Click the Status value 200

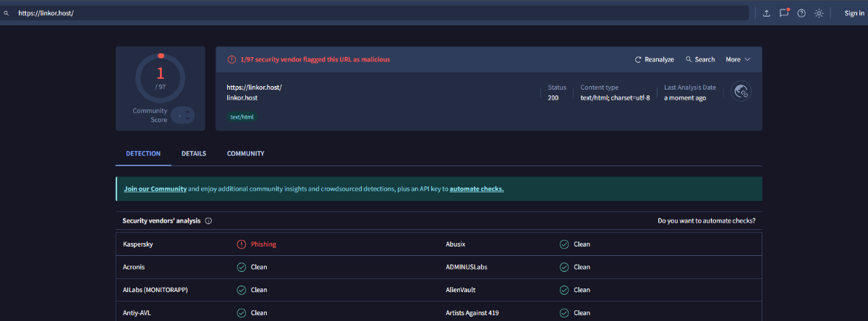tap(553, 98)
